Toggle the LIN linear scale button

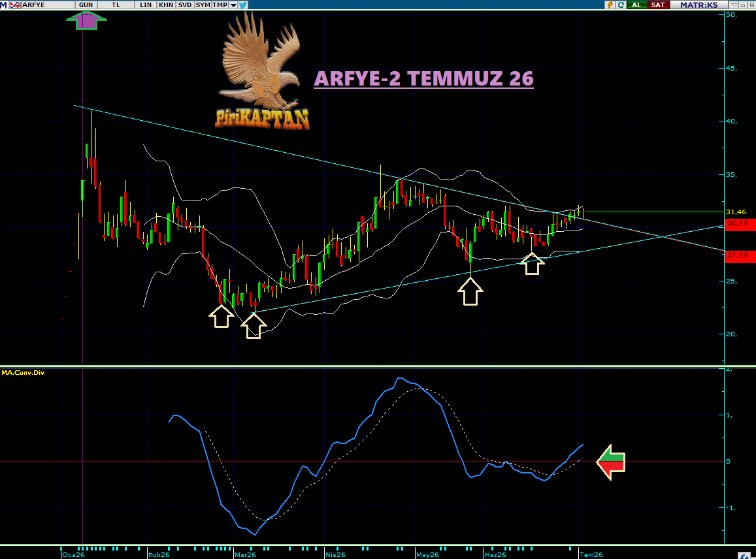[146, 5]
